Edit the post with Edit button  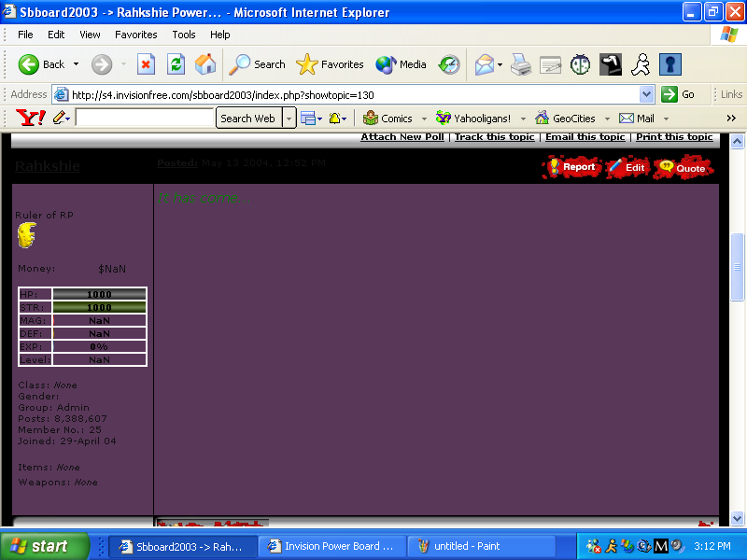627,168
